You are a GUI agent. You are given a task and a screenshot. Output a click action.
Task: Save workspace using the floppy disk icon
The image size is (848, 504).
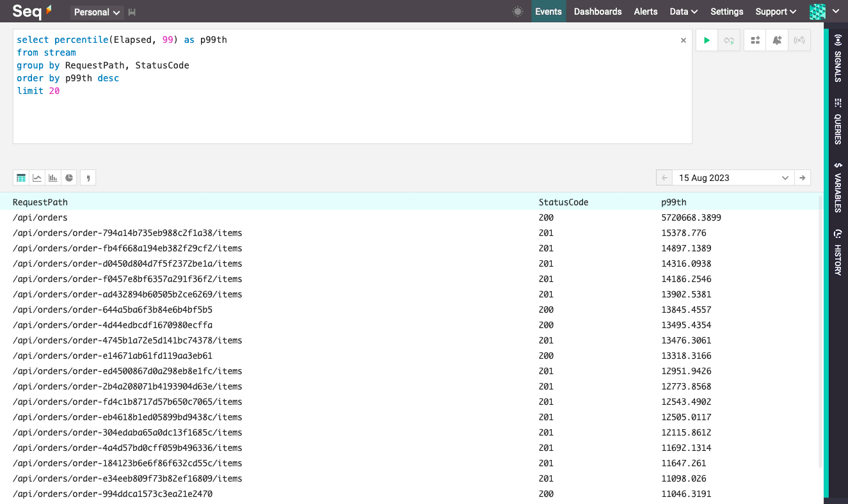132,12
